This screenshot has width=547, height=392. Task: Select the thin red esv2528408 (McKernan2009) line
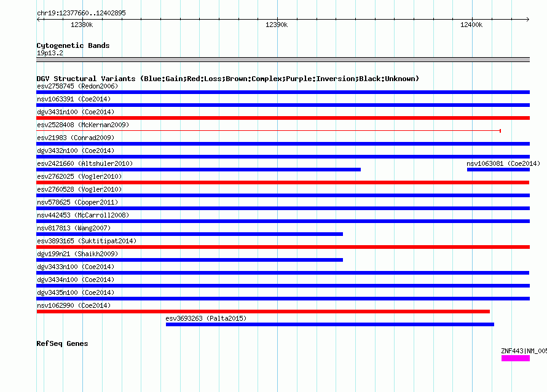coord(269,131)
